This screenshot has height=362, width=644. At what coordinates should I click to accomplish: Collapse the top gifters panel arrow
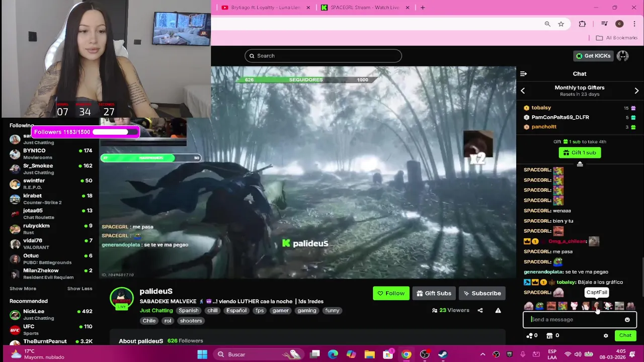[x=580, y=164]
